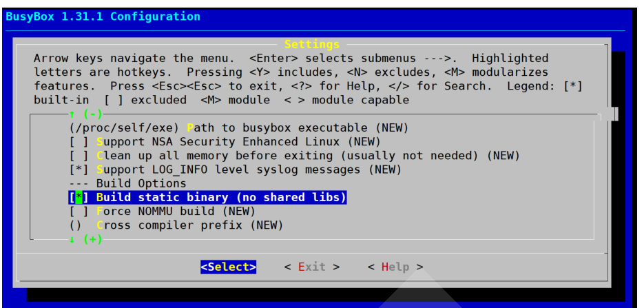Toggle Build static binary checkbox

(79, 198)
